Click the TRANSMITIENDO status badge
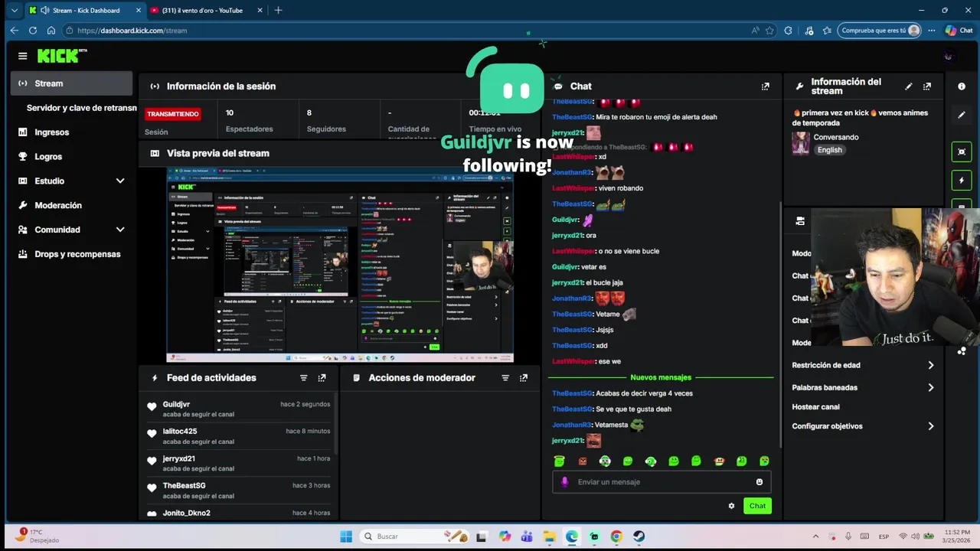Image resolution: width=980 pixels, height=551 pixels. point(173,114)
